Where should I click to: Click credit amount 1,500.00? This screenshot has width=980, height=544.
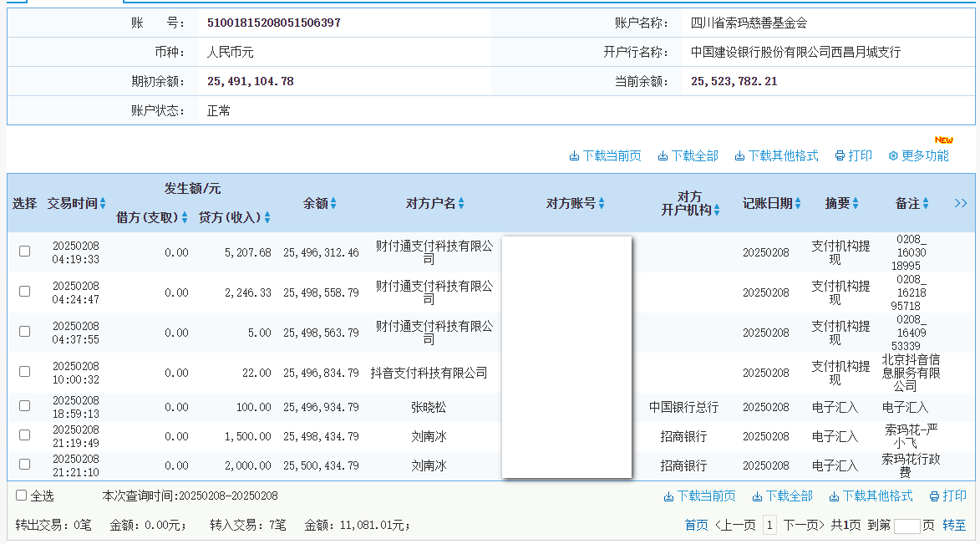248,436
